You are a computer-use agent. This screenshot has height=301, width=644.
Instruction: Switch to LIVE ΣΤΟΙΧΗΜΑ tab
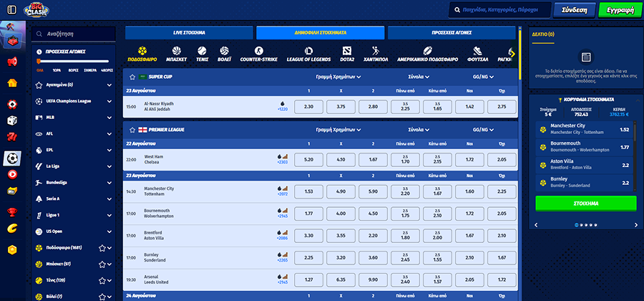click(x=189, y=32)
